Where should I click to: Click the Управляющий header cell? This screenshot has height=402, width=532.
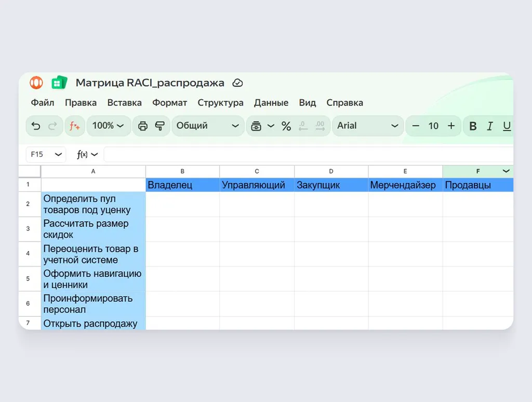257,185
